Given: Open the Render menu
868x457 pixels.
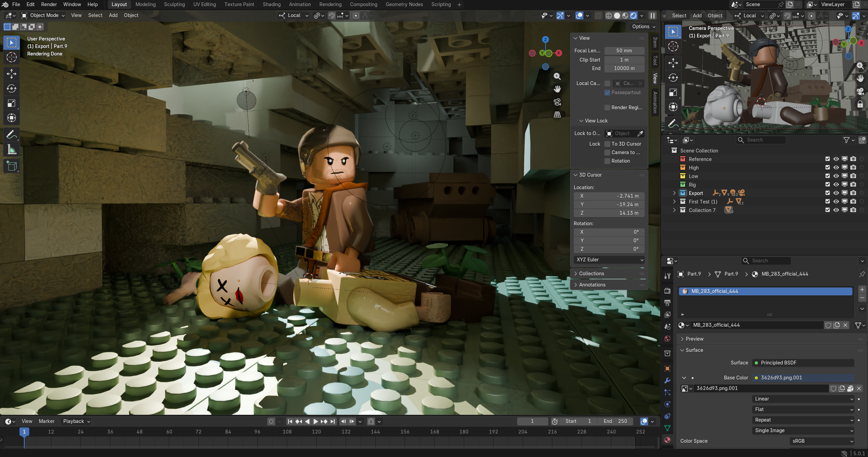Looking at the screenshot, I should [49, 4].
